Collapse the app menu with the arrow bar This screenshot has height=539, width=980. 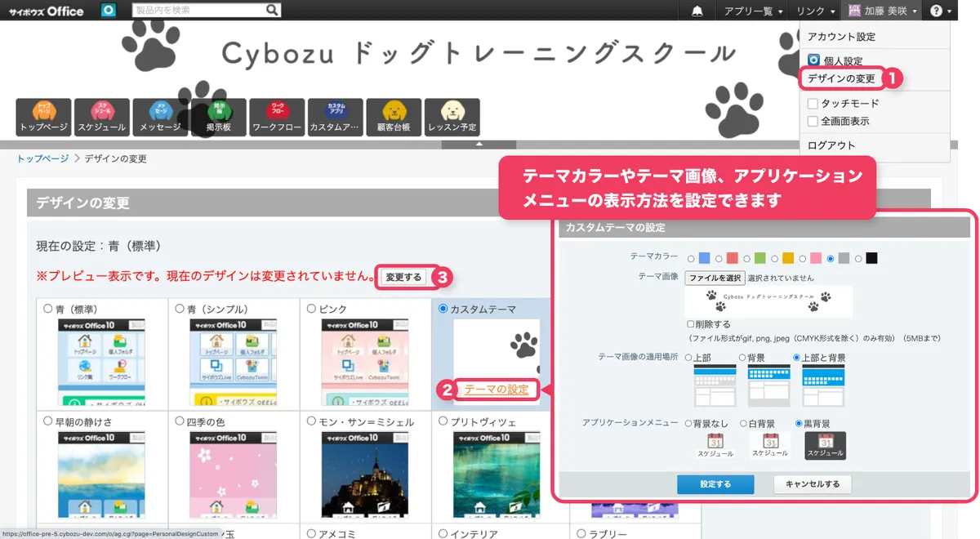coord(479,145)
